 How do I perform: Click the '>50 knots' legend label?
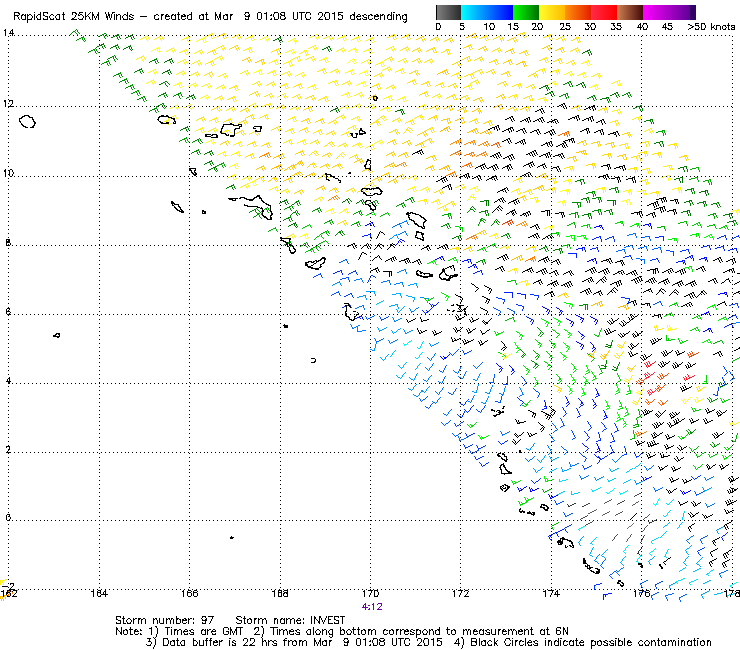click(711, 27)
